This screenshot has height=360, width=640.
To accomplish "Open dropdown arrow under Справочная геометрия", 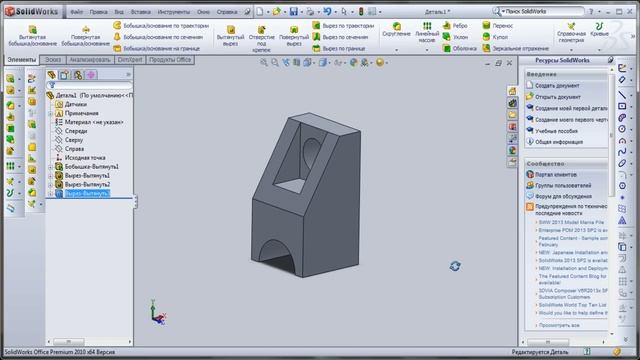I will coord(571,50).
